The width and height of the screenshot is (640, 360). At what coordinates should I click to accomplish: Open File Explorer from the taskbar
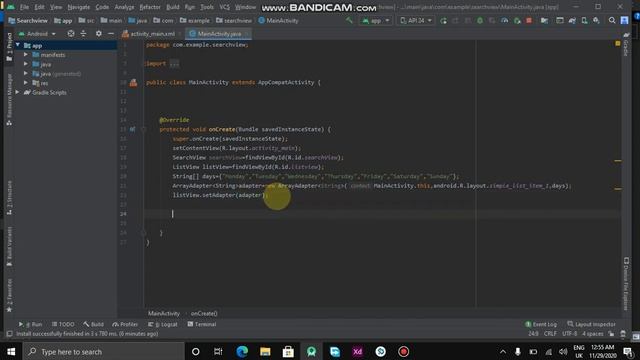point(265,351)
